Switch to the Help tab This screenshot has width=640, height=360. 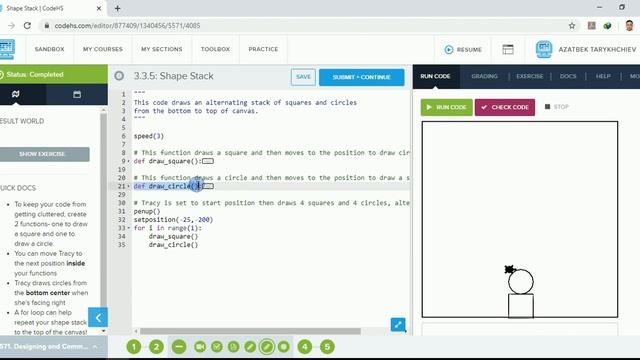point(603,76)
